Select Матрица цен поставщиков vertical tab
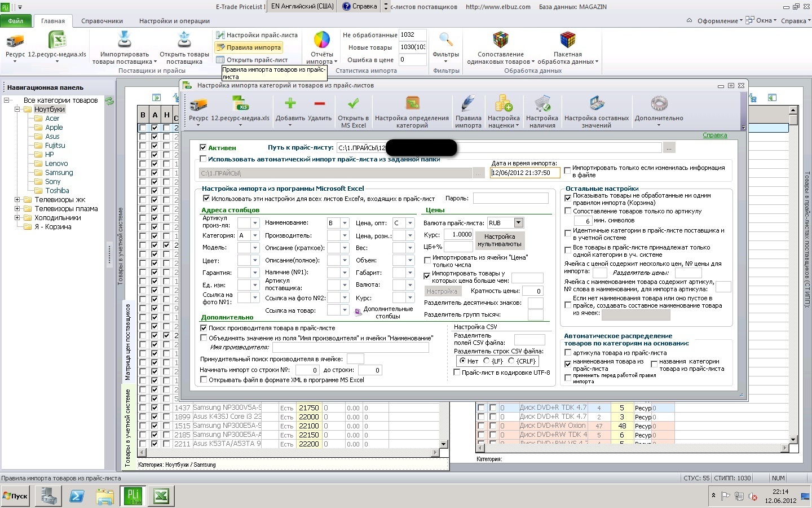 (x=128, y=342)
